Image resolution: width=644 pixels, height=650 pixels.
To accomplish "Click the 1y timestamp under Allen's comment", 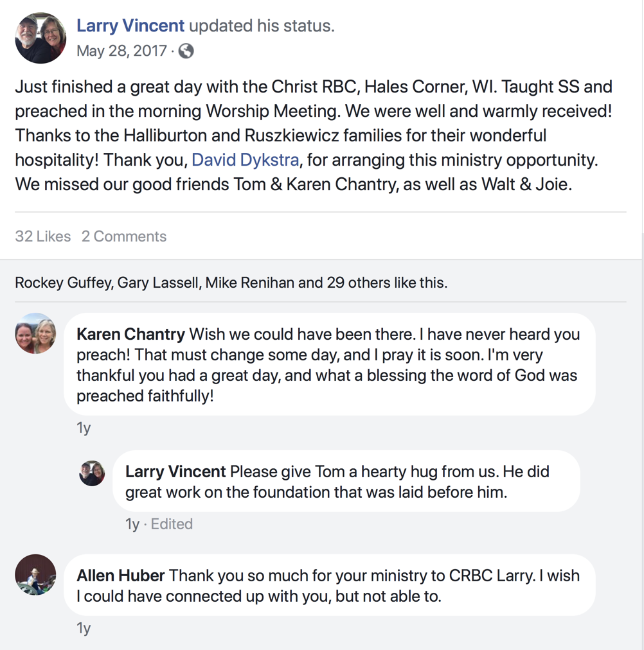I will coord(84,628).
